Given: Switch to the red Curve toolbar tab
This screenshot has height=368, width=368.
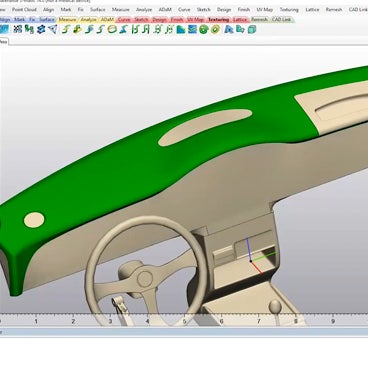Looking at the screenshot, I should tap(124, 20).
